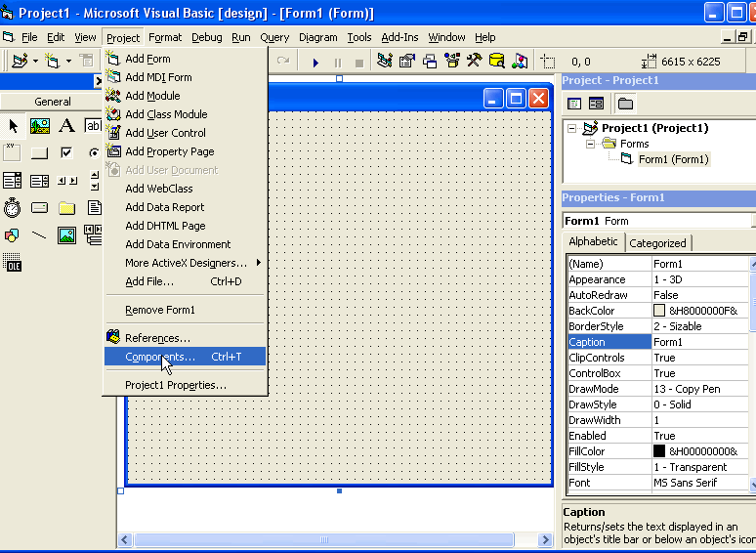Choose the OLE container control tool
756x553 pixels.
click(13, 262)
